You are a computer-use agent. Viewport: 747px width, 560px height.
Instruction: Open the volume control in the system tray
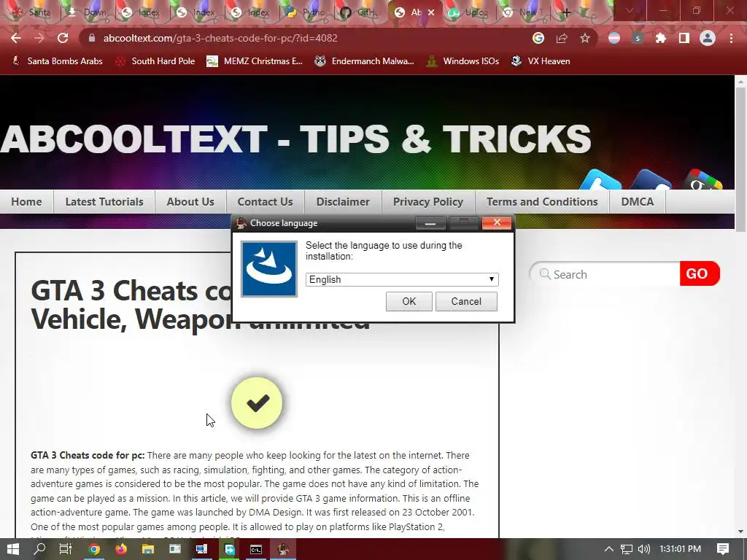click(x=643, y=549)
